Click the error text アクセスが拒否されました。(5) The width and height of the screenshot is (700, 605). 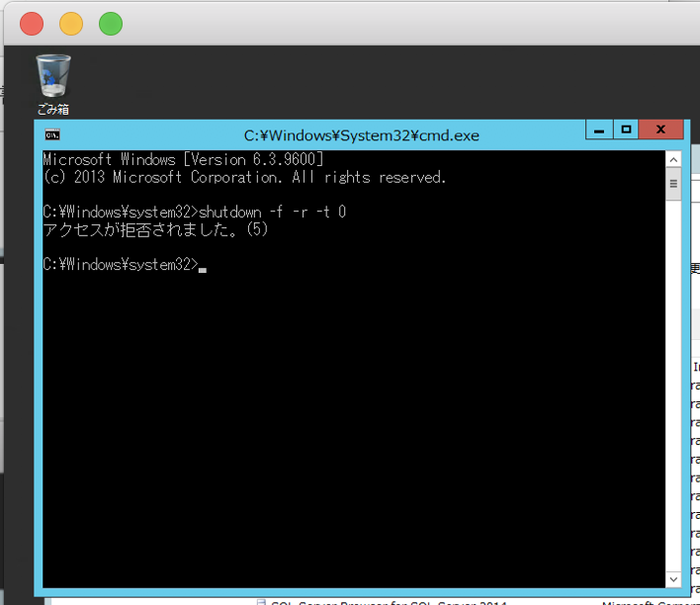[x=155, y=229]
